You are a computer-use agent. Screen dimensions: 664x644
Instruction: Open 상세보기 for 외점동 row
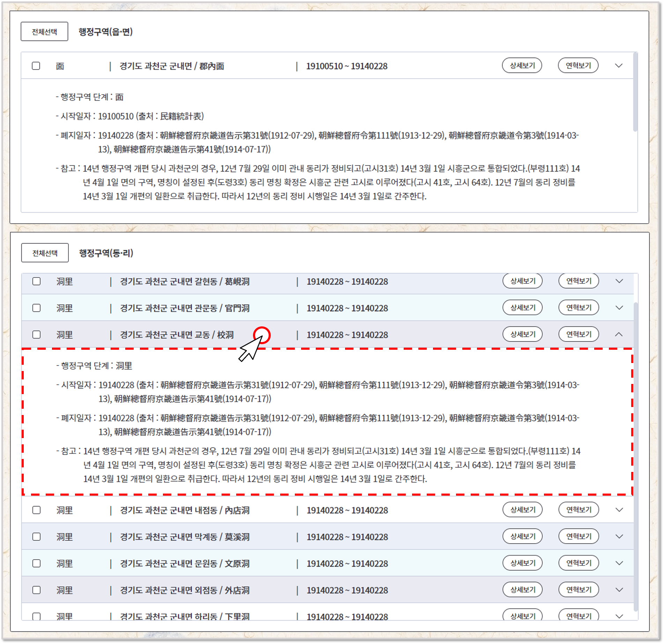click(x=522, y=590)
